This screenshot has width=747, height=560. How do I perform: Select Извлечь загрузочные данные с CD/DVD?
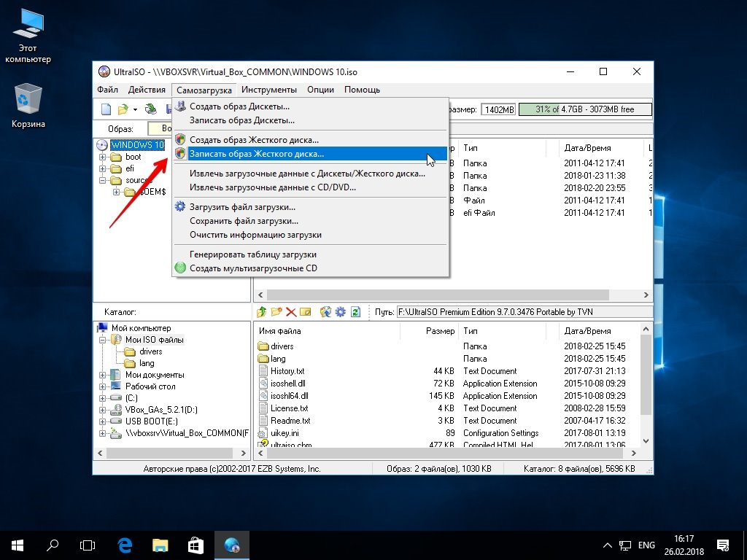[310, 187]
